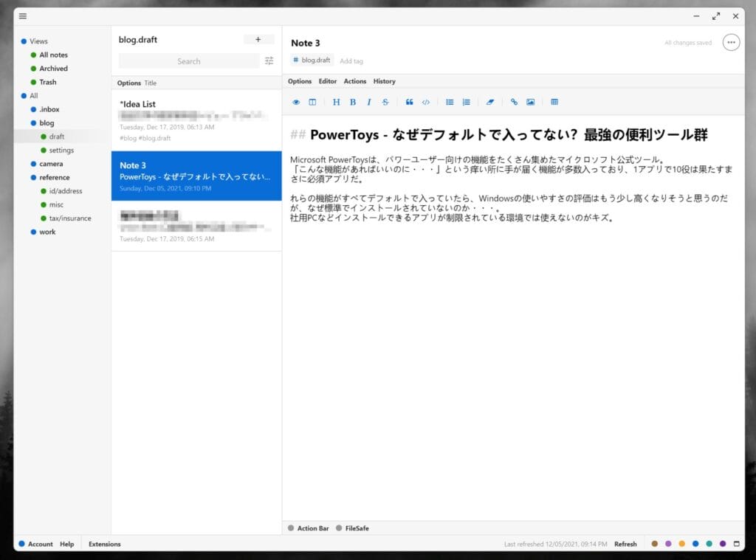This screenshot has width=756, height=560.
Task: Select the reference tag
Action: point(50,177)
